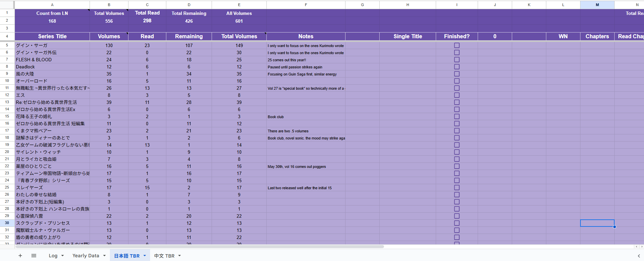Click the Total Volumes header cell
The image size is (644, 261).
[239, 36]
